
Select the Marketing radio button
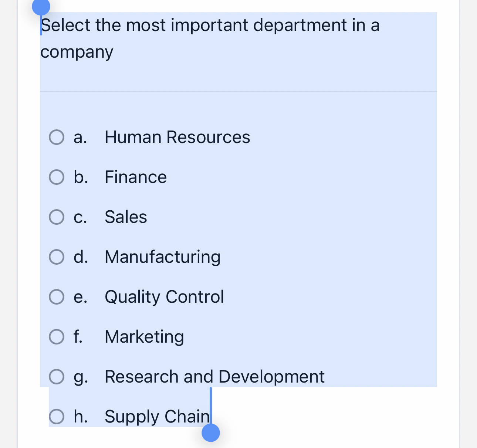point(57,337)
